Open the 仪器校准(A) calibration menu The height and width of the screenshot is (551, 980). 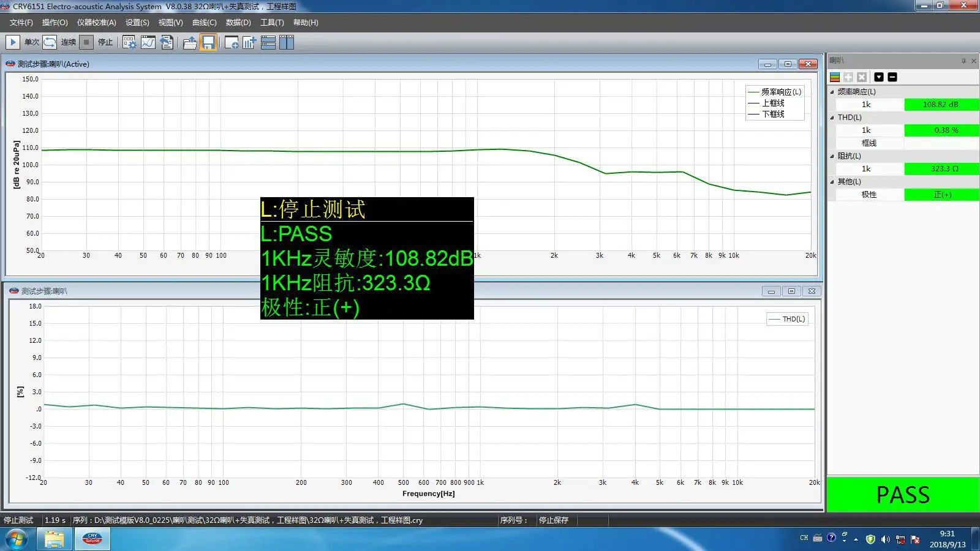(96, 23)
